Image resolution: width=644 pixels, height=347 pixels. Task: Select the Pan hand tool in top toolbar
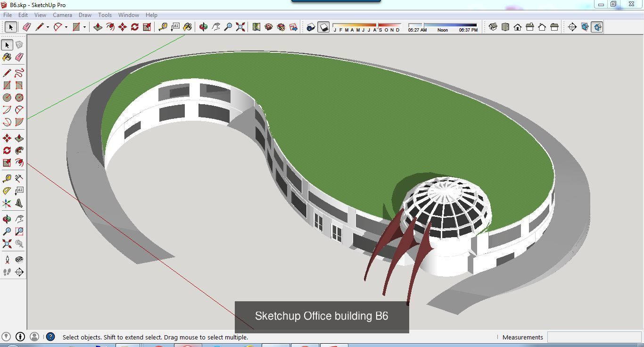click(x=215, y=27)
